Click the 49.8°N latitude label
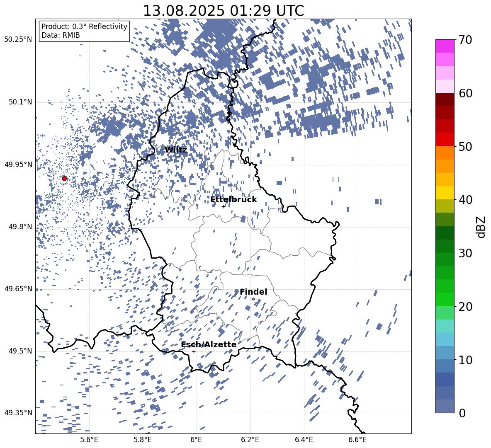The image size is (491, 448). [x=20, y=227]
